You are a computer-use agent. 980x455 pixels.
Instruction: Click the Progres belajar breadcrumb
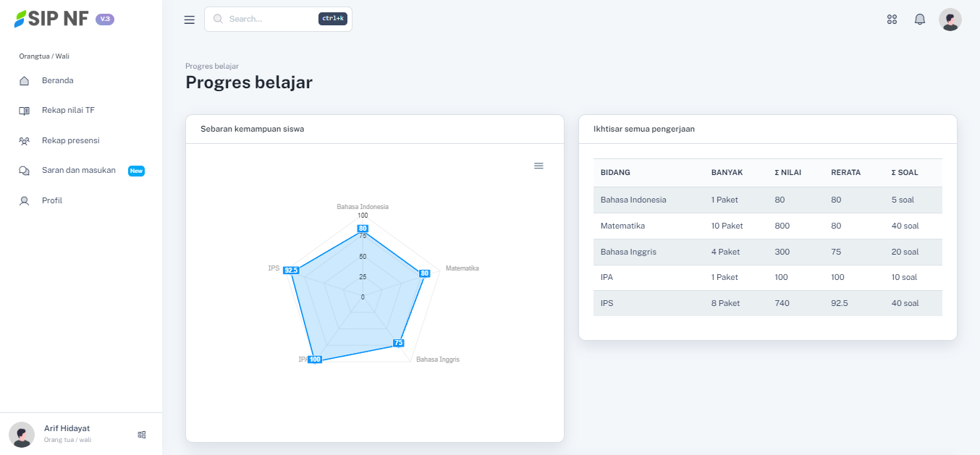coord(212,66)
